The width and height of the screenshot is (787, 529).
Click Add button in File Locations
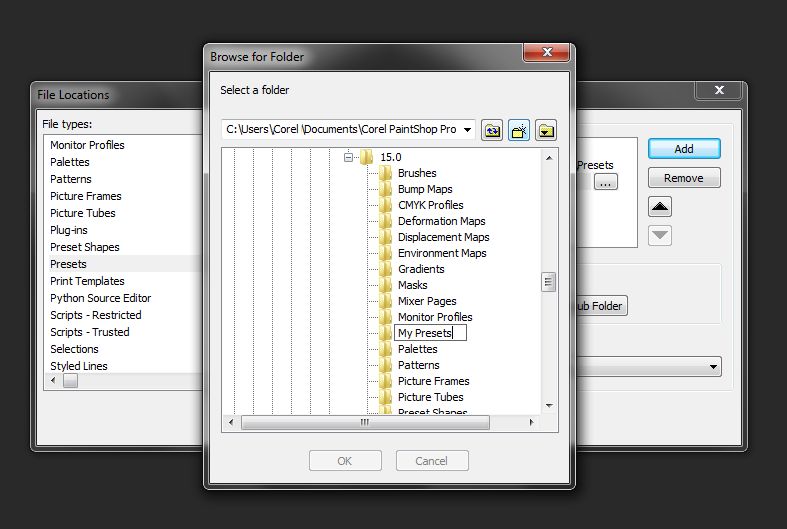pyautogui.click(x=684, y=149)
